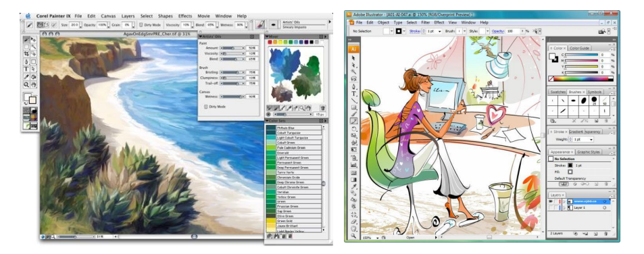
Task: Switch to Swatches tab
Action: (x=558, y=92)
